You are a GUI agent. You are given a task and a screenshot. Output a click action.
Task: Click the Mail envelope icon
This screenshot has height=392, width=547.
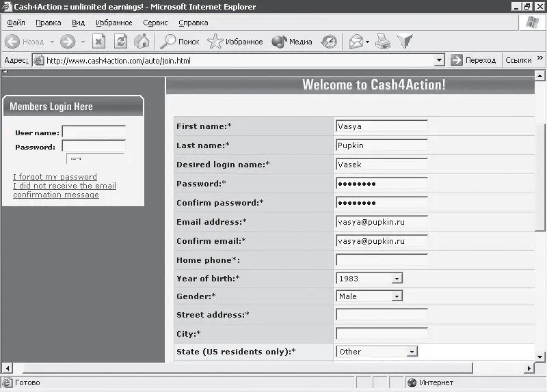pyautogui.click(x=356, y=42)
